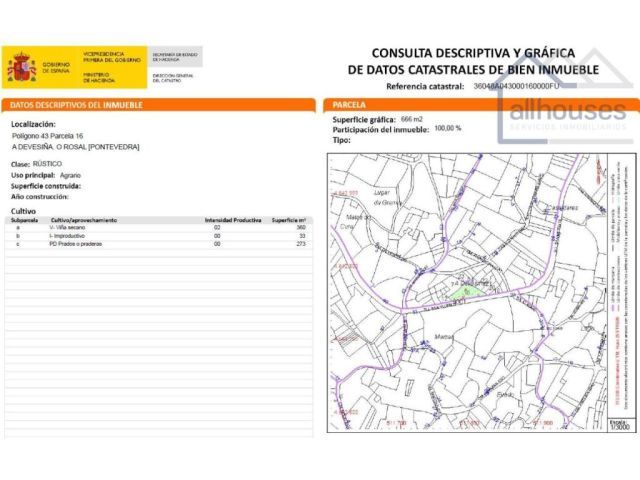Click the 'Superficie construida:' label

click(x=46, y=186)
